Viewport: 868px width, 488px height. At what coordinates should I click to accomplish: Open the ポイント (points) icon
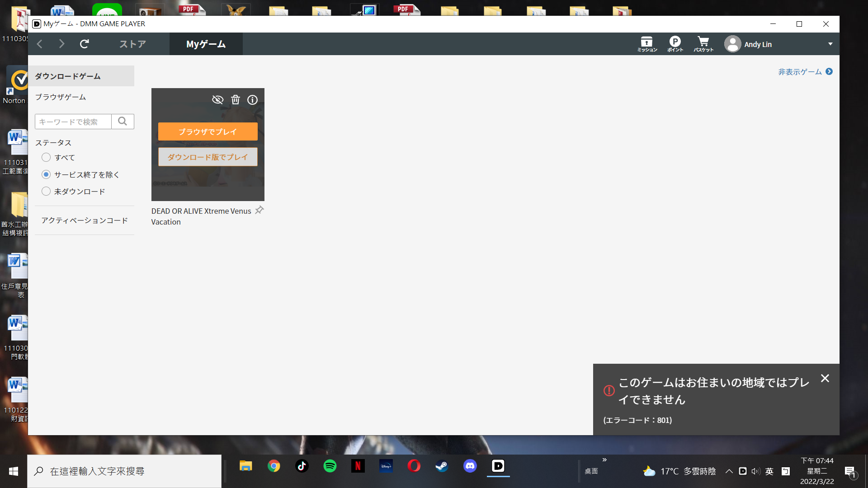(x=675, y=44)
